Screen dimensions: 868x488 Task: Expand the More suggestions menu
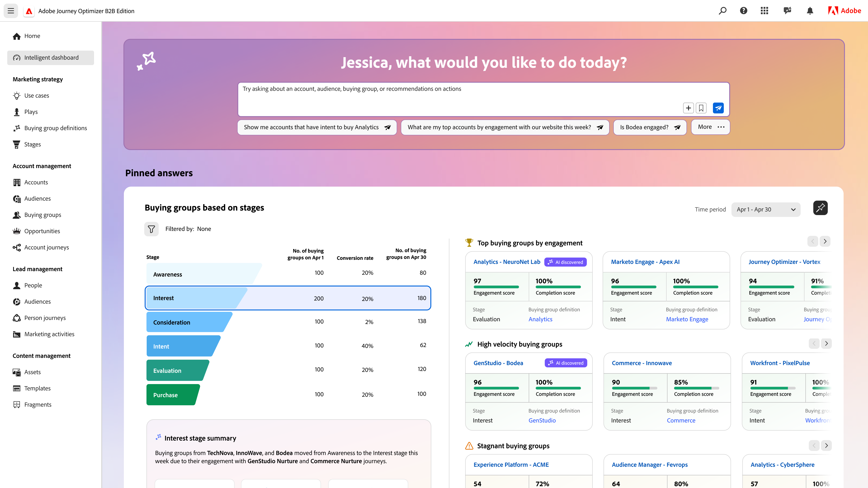click(710, 127)
